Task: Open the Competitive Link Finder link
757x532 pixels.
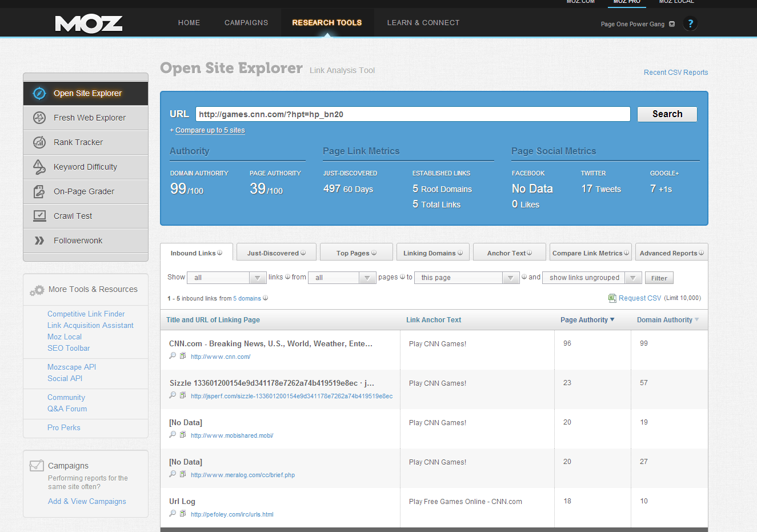Action: (x=86, y=314)
